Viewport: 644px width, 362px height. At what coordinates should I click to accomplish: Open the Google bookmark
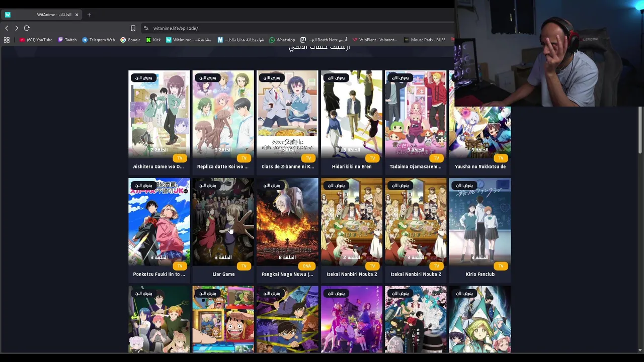[130, 40]
